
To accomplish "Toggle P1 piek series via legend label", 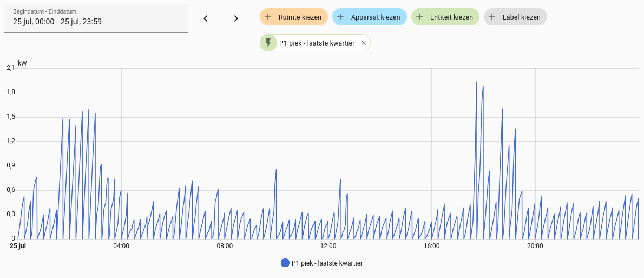I will pos(327,263).
